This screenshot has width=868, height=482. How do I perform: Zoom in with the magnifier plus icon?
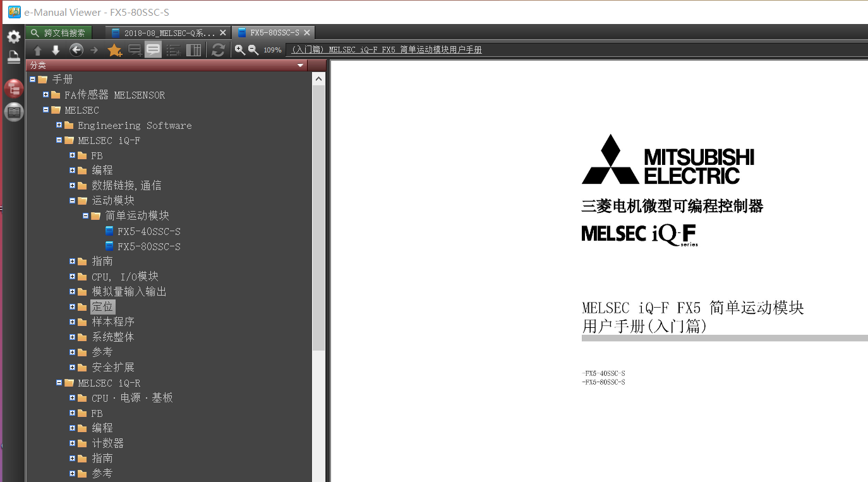pos(240,50)
